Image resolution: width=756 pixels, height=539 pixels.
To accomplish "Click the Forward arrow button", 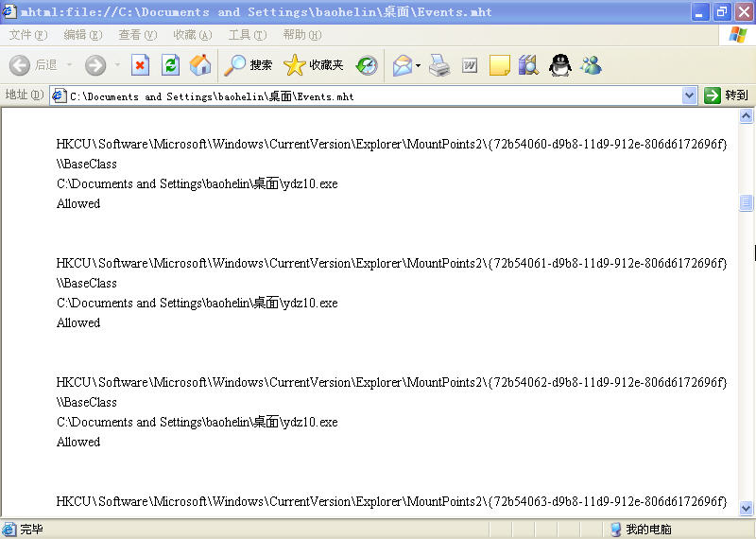I will 95,65.
